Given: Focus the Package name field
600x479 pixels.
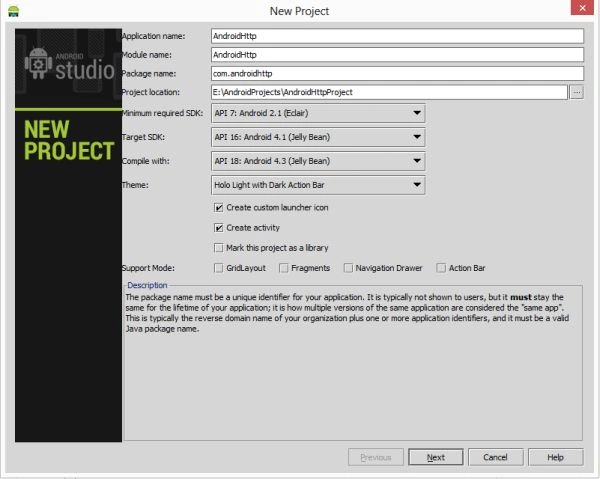Looking at the screenshot, I should tap(397, 73).
